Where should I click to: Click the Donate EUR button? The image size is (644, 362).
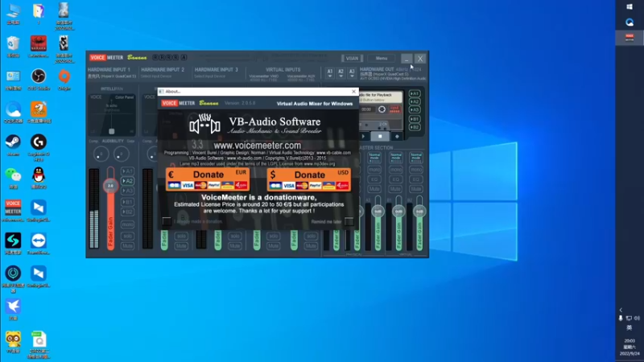click(208, 179)
